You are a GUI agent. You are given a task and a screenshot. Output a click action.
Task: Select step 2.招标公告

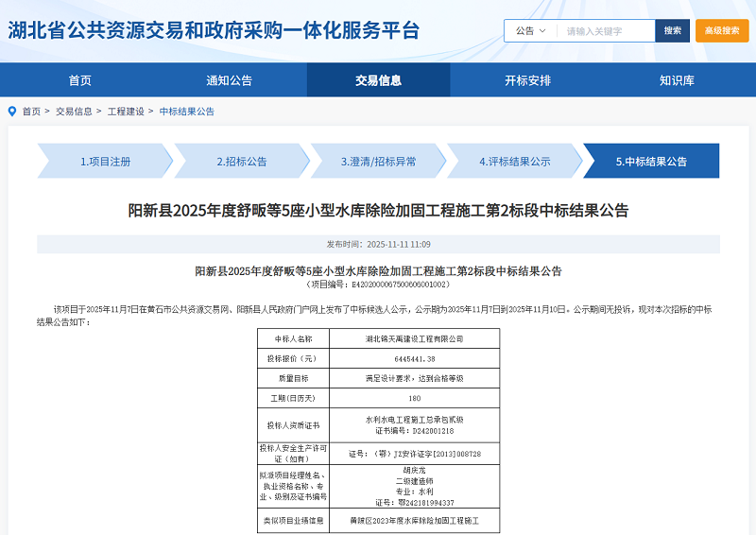tap(242, 161)
